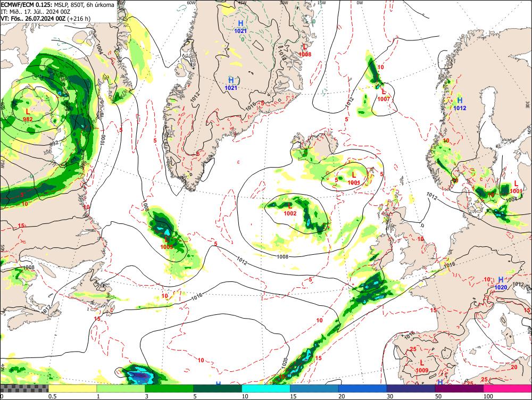532x400 pixels.
Task: Click the red 20 temperature label east of Sardinia
Action: [514, 367]
